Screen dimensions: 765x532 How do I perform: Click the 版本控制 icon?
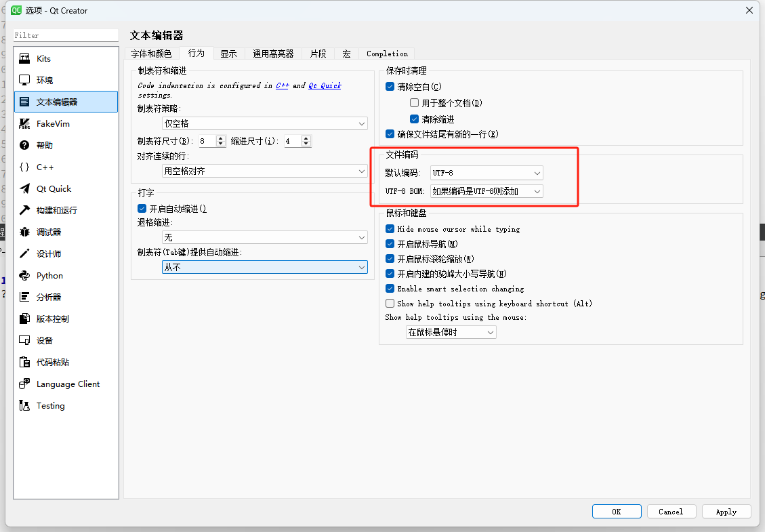click(x=24, y=319)
